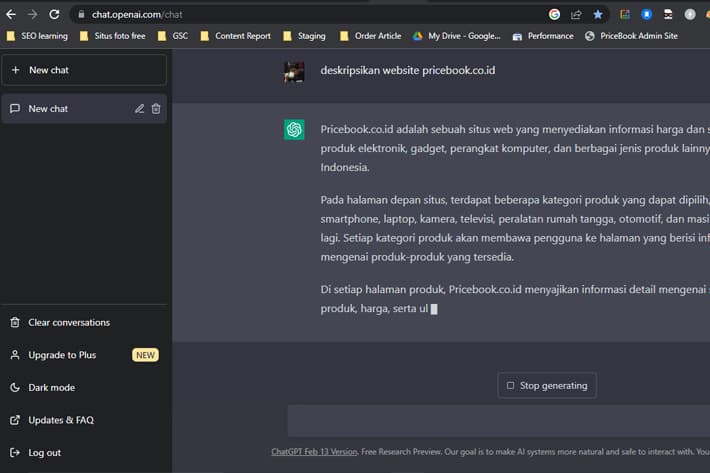710x473 pixels.
Task: Open Performance bookmark
Action: 543,36
